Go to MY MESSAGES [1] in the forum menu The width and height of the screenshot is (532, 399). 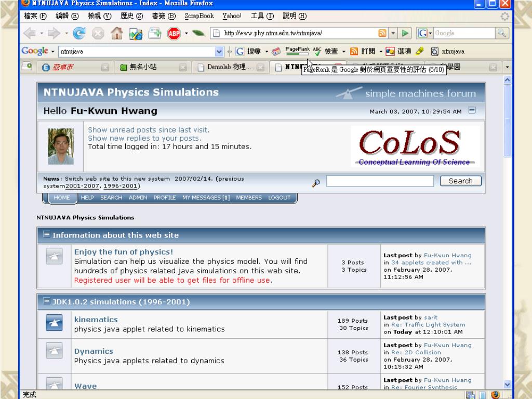point(206,197)
